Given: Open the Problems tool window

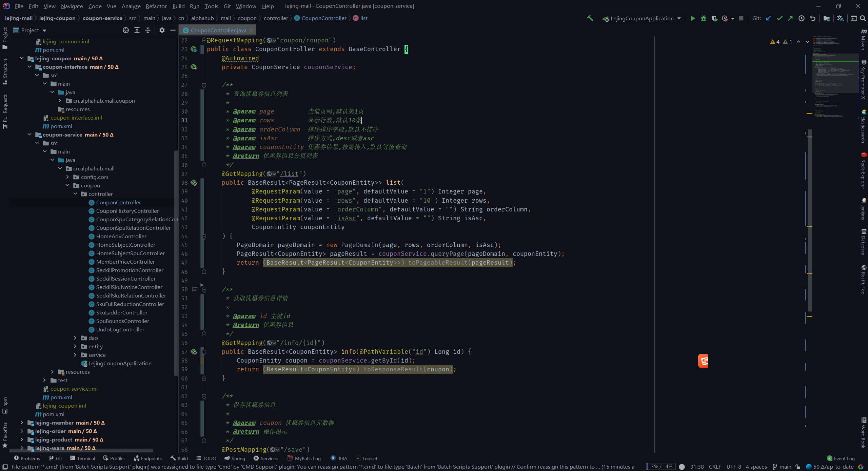Looking at the screenshot, I should 27,458.
